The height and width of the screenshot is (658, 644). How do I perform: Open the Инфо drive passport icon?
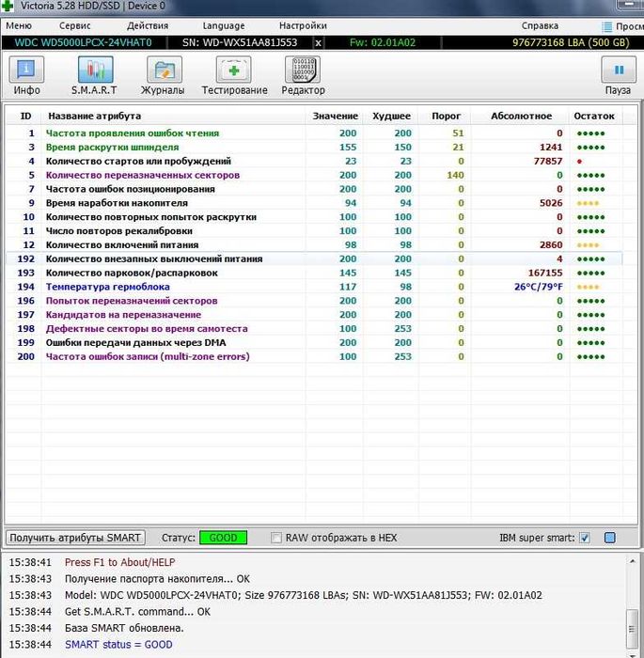[x=26, y=70]
